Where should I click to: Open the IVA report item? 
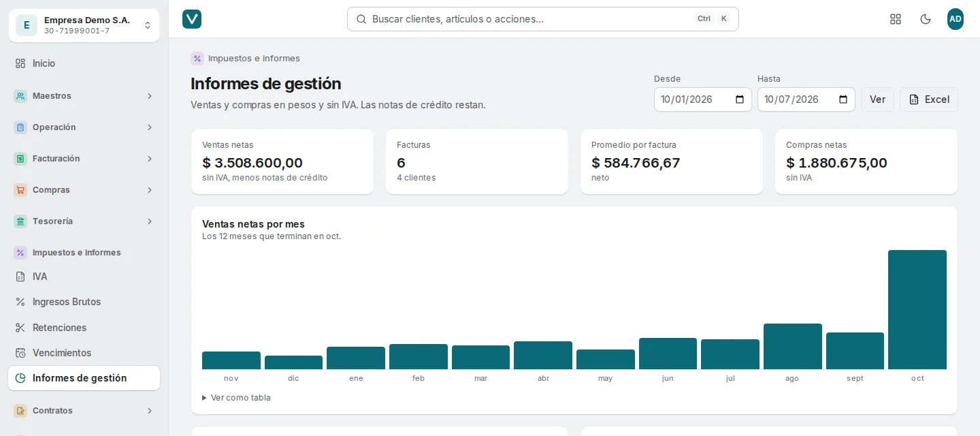84,277
